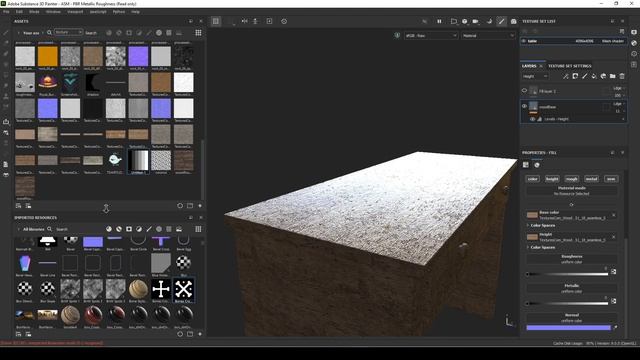Click the display settings icon in right dock

(x=634, y=32)
